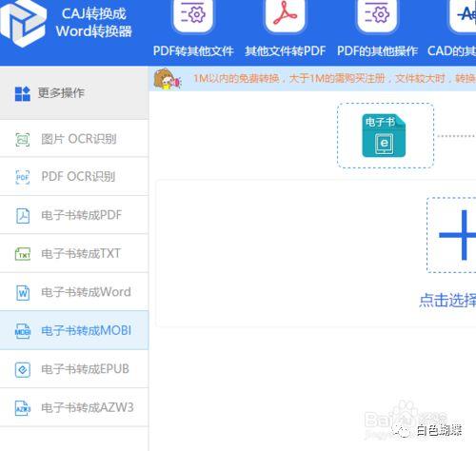The width and height of the screenshot is (476, 451).
Task: Open the PDF转其他文件 tab label
Action: coord(193,50)
